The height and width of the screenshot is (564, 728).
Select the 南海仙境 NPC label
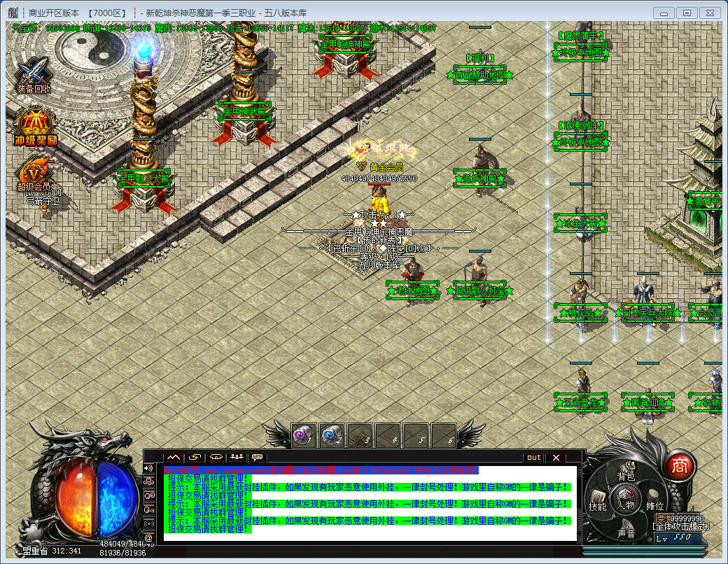(647, 402)
